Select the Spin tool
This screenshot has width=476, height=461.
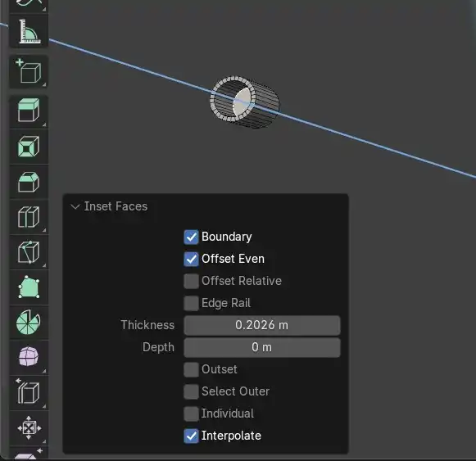29,323
